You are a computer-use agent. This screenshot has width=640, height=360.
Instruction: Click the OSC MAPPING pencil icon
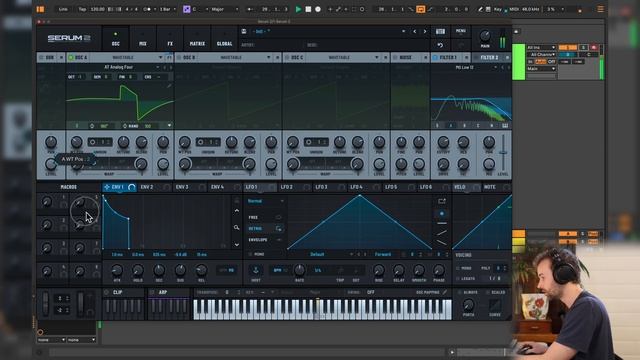pyautogui.click(x=445, y=292)
